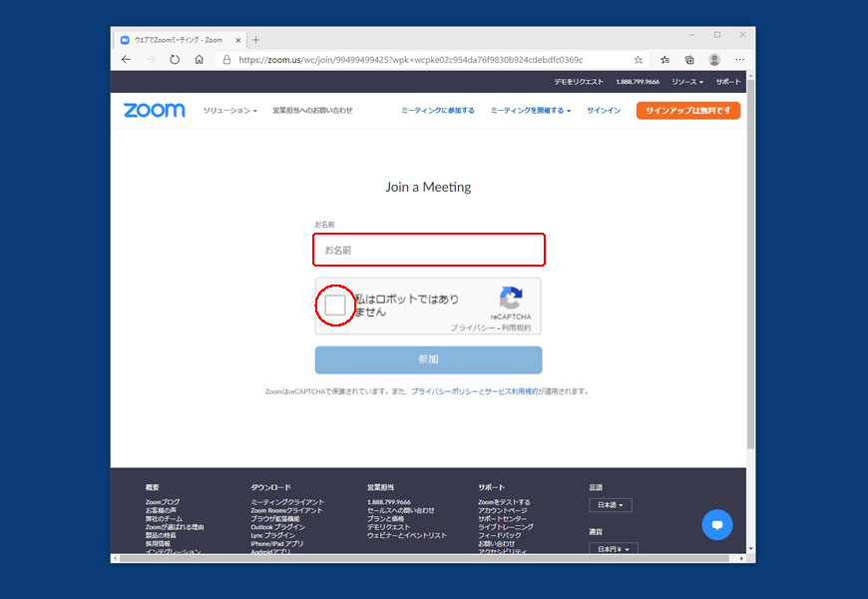
Task: Click デモをリクエスト in the top bar
Action: point(579,82)
